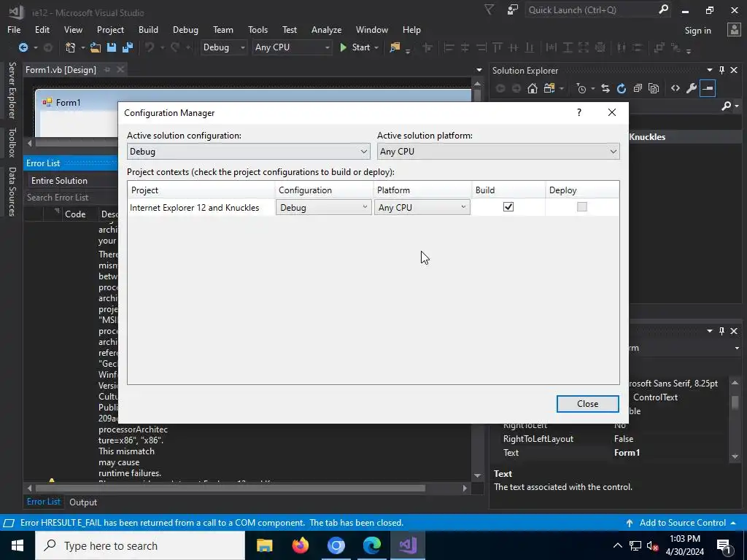Click the Collapse All icon in Solution Explorer
The width and height of the screenshot is (747, 560).
pos(638,88)
